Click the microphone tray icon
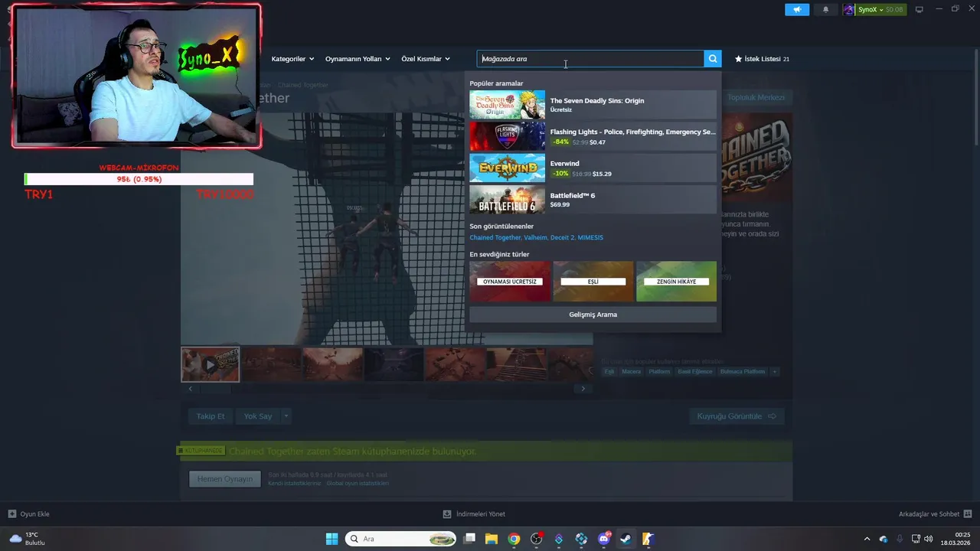 click(900, 539)
